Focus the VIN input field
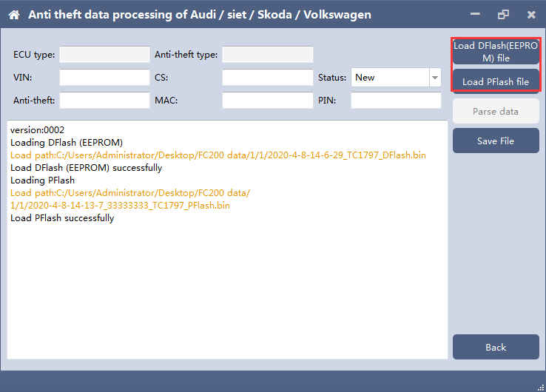546x392 pixels. [104, 77]
